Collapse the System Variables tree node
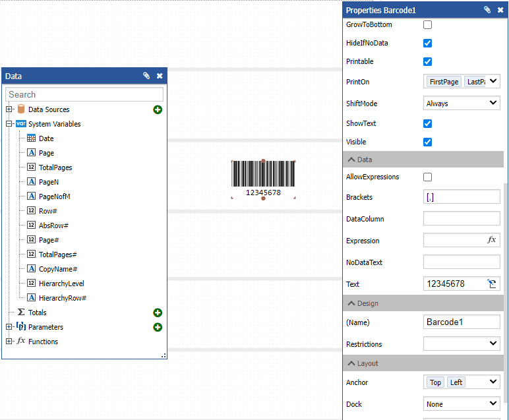The height and width of the screenshot is (420, 509). coord(9,124)
